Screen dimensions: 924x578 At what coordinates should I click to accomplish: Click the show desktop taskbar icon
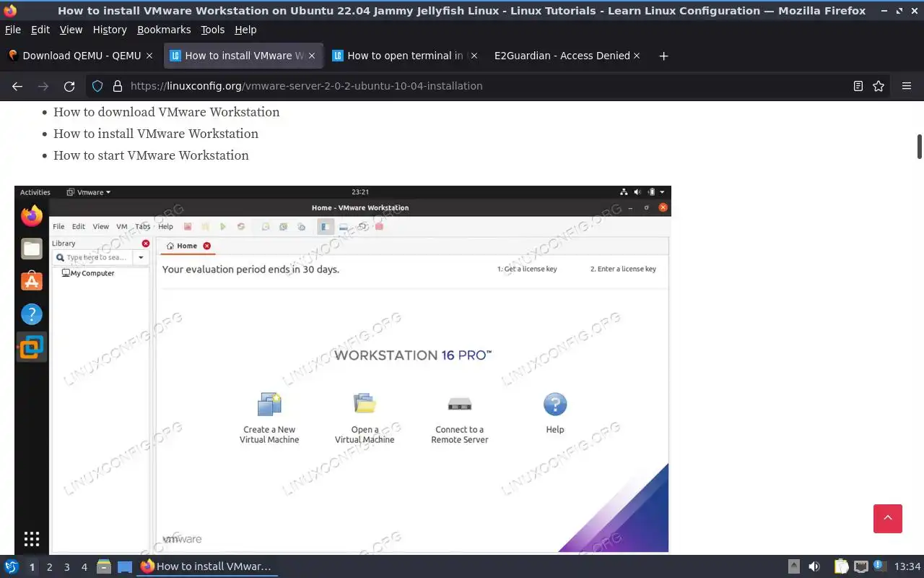click(125, 566)
